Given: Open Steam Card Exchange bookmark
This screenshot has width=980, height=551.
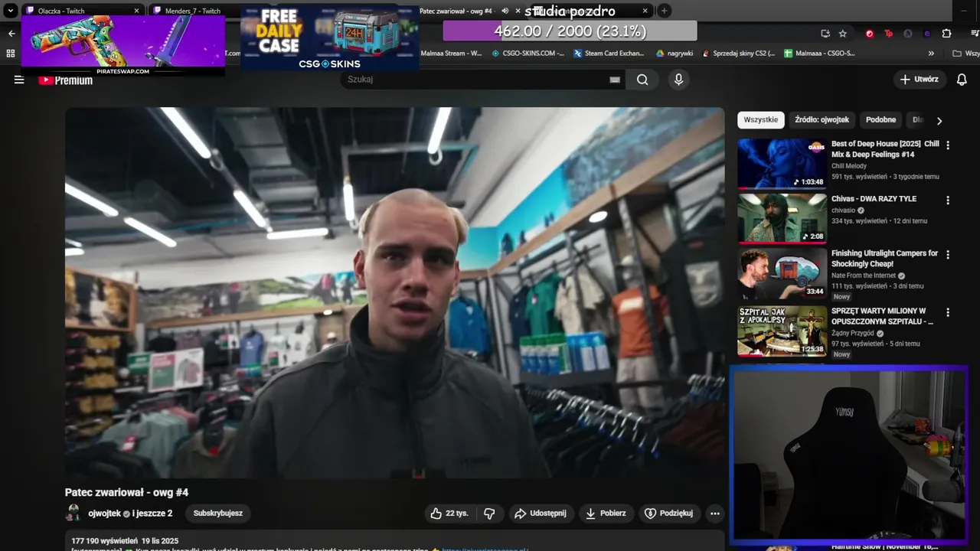Looking at the screenshot, I should pos(609,54).
